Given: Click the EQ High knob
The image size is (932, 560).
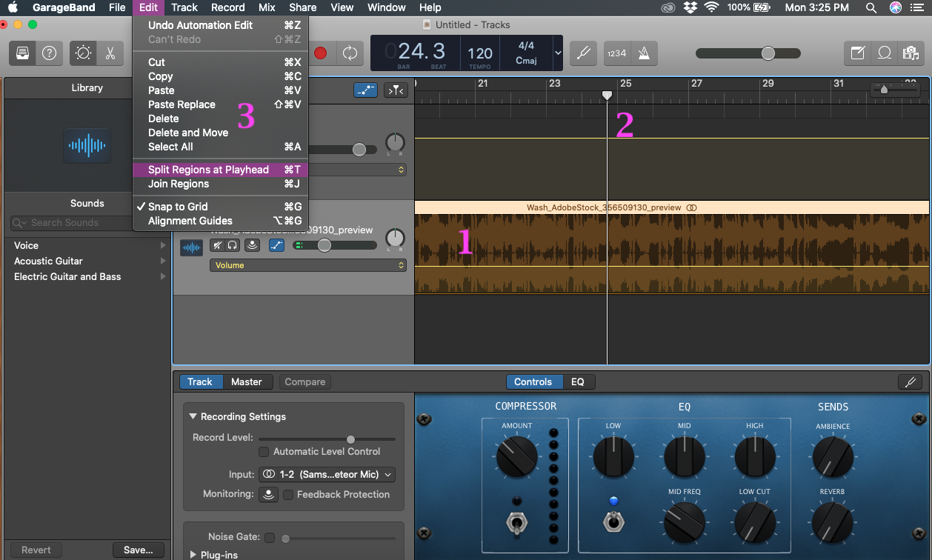Looking at the screenshot, I should 755,456.
